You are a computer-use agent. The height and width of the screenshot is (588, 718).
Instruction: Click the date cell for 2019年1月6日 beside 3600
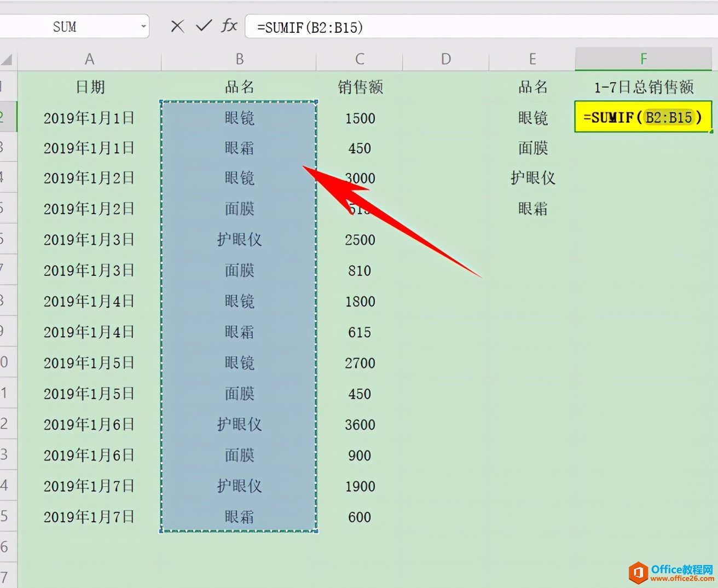(x=89, y=424)
